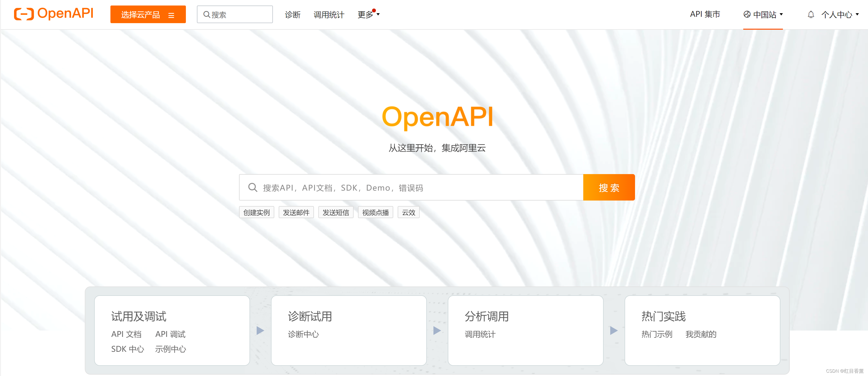Open the 调用统计 header menu item
Image resolution: width=868 pixels, height=376 pixels.
point(329,15)
